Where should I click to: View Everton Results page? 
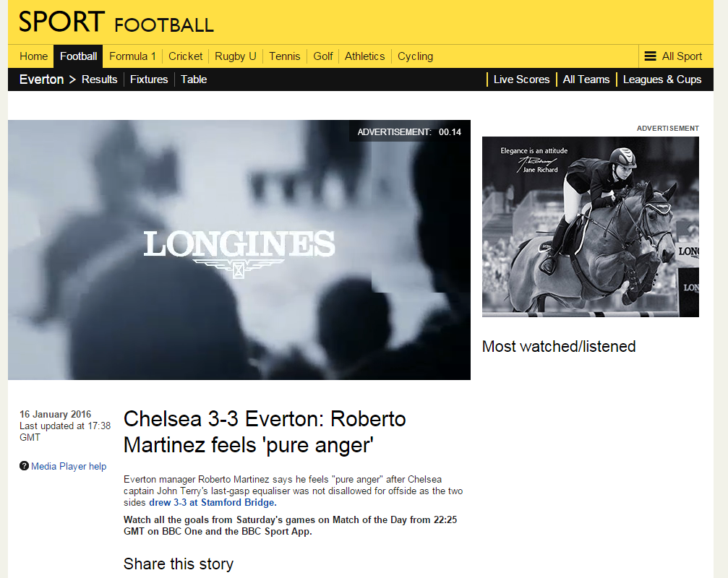99,79
